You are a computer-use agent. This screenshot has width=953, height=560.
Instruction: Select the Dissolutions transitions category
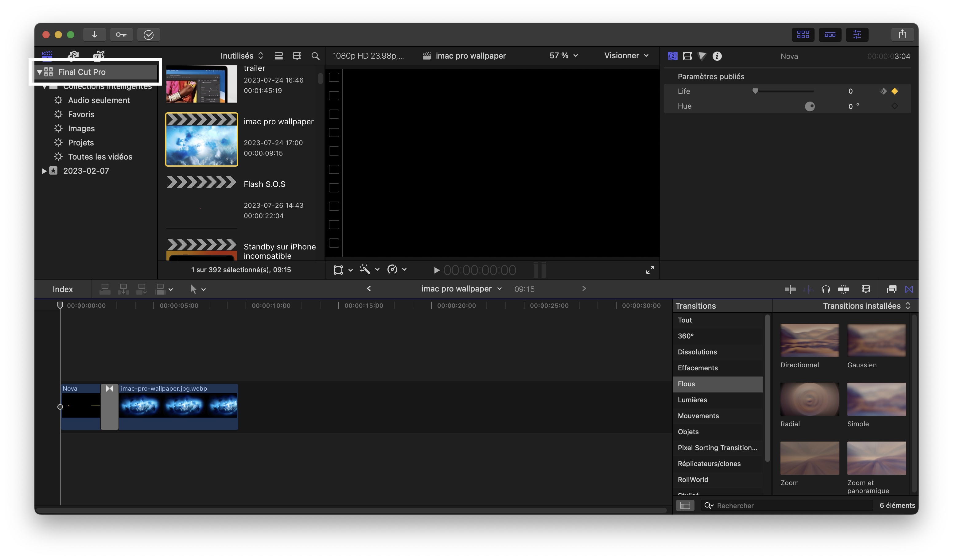tap(697, 352)
